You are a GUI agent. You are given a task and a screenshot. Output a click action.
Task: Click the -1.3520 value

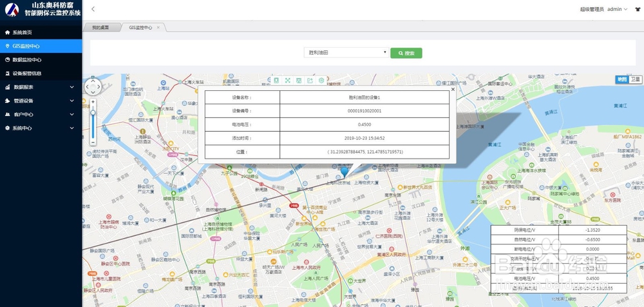pos(592,230)
